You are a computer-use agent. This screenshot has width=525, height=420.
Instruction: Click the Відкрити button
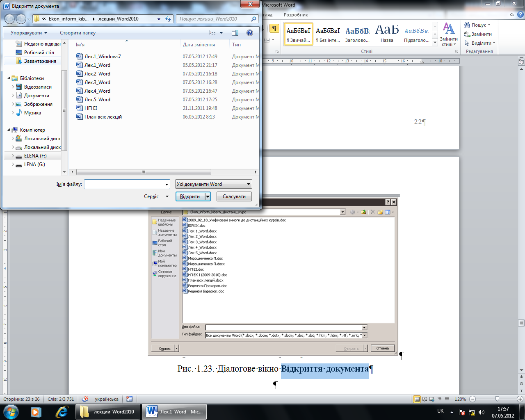pos(190,196)
